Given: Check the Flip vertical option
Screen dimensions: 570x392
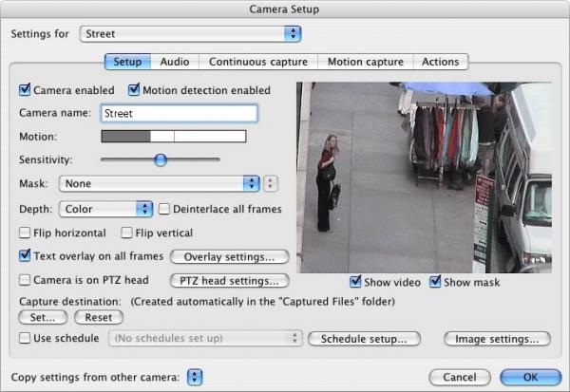Looking at the screenshot, I should (x=126, y=233).
